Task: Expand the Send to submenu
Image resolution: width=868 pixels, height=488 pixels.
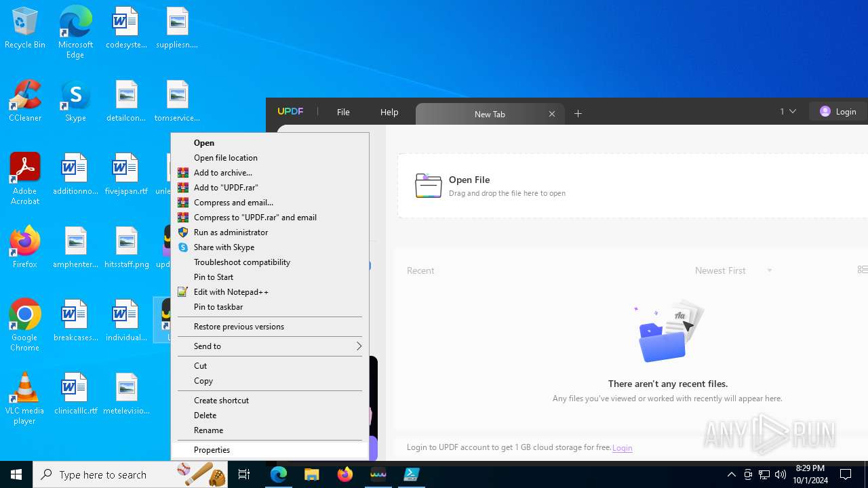Action: pyautogui.click(x=270, y=346)
